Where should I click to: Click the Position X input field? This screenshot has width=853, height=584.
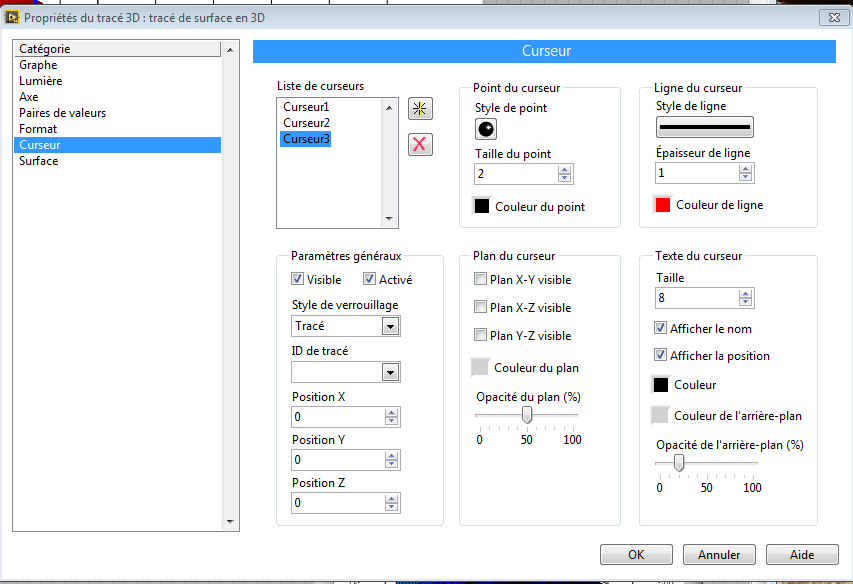pyautogui.click(x=338, y=417)
